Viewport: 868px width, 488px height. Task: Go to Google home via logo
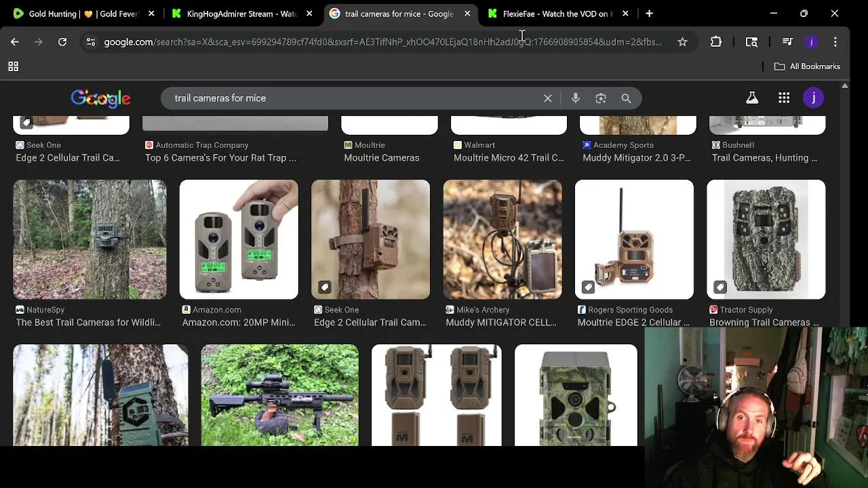pos(100,99)
